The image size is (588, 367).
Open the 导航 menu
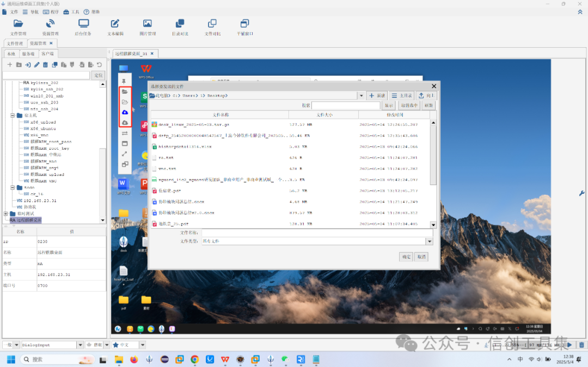point(30,12)
